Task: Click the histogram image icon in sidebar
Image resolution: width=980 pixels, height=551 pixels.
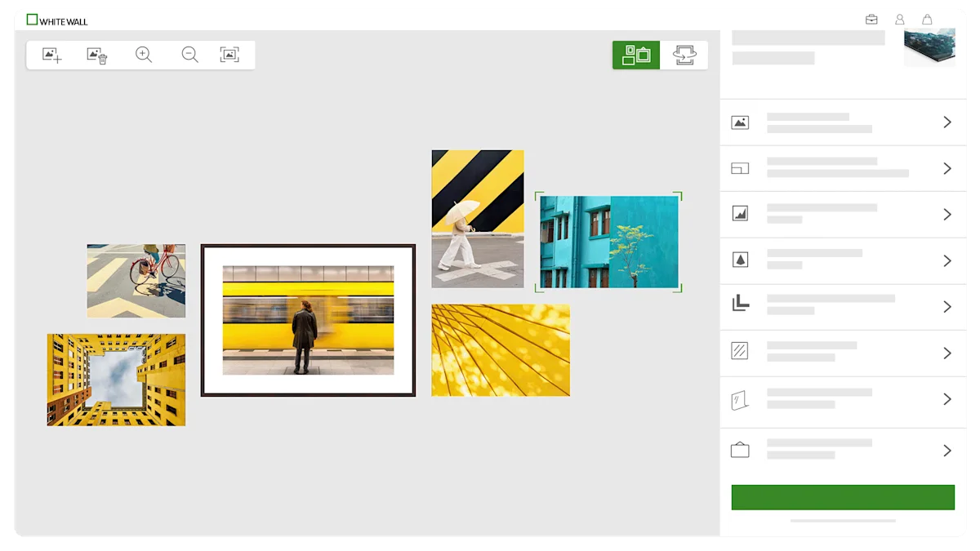Action: click(740, 214)
